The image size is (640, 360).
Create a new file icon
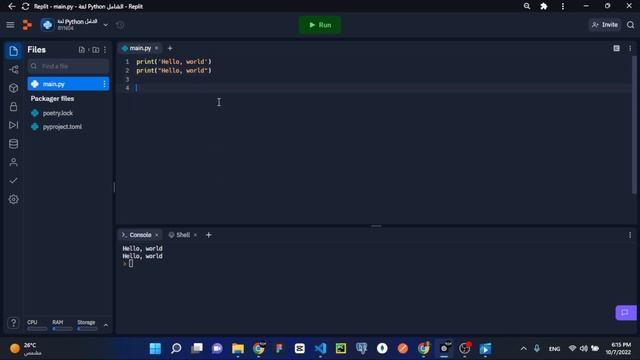(82, 50)
